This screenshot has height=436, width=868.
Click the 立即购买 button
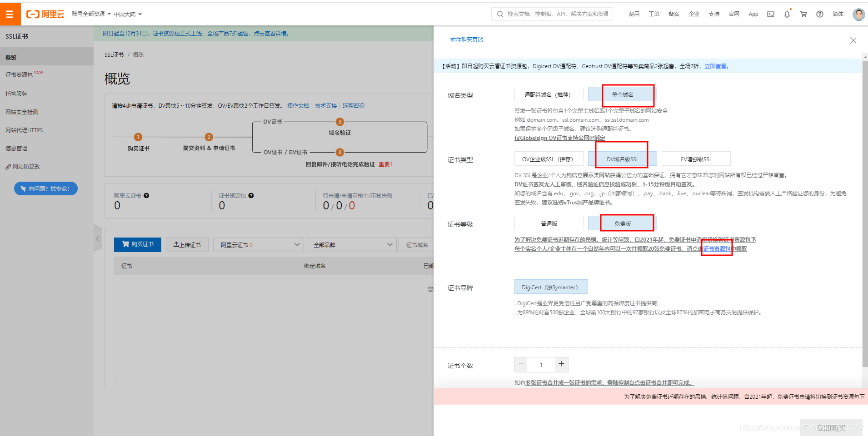tap(831, 427)
